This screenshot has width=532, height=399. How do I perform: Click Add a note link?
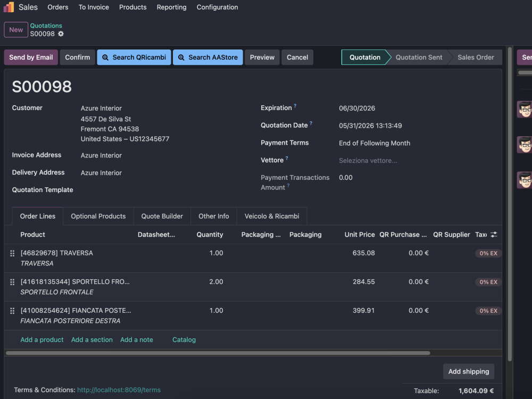coord(136,339)
